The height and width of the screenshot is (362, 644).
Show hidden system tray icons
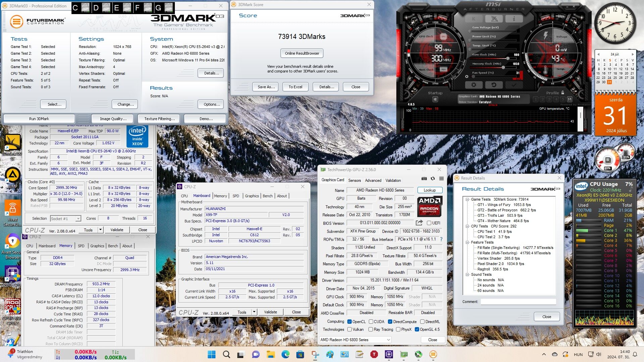[544, 354]
